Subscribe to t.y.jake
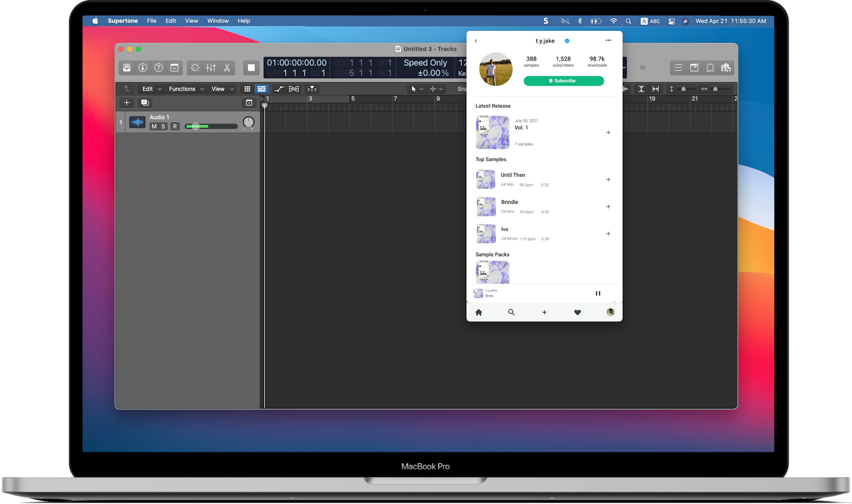The height and width of the screenshot is (504, 852). [x=563, y=81]
